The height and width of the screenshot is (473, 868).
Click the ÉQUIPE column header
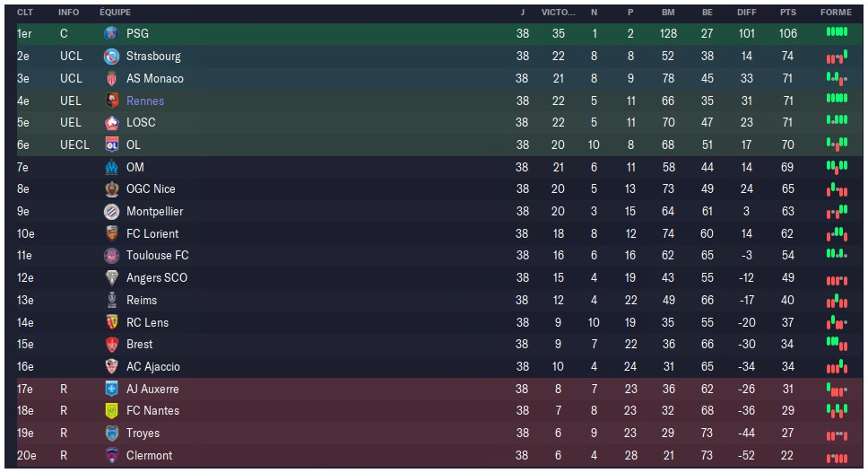tap(115, 13)
